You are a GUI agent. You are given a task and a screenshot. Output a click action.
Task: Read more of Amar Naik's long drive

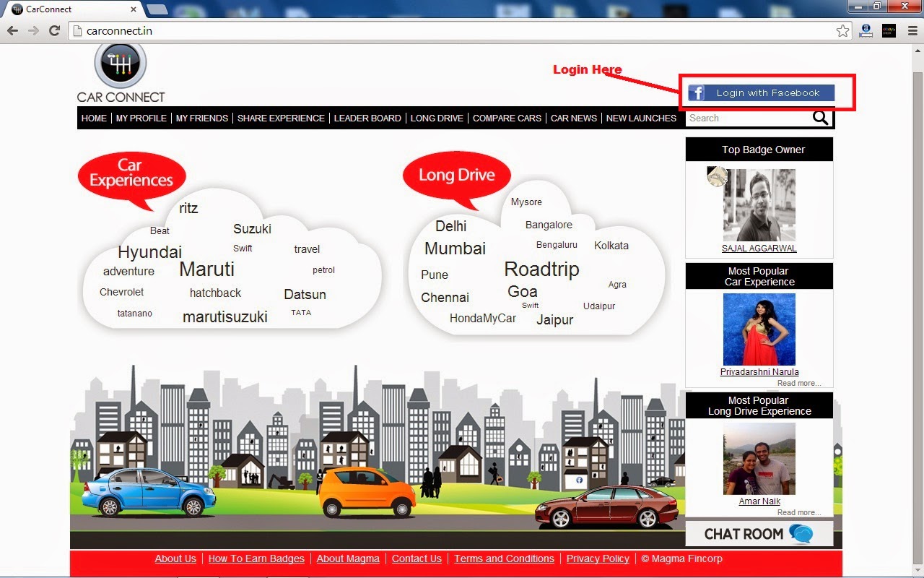click(799, 513)
